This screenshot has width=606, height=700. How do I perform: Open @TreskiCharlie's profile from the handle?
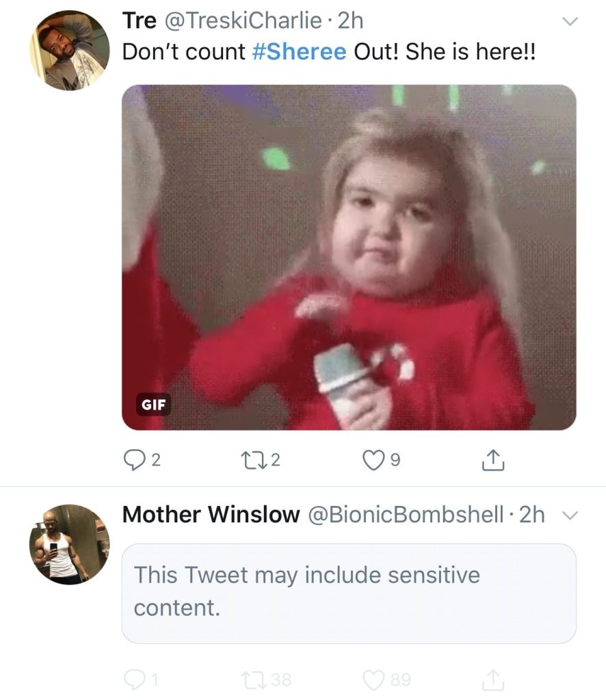tap(243, 21)
